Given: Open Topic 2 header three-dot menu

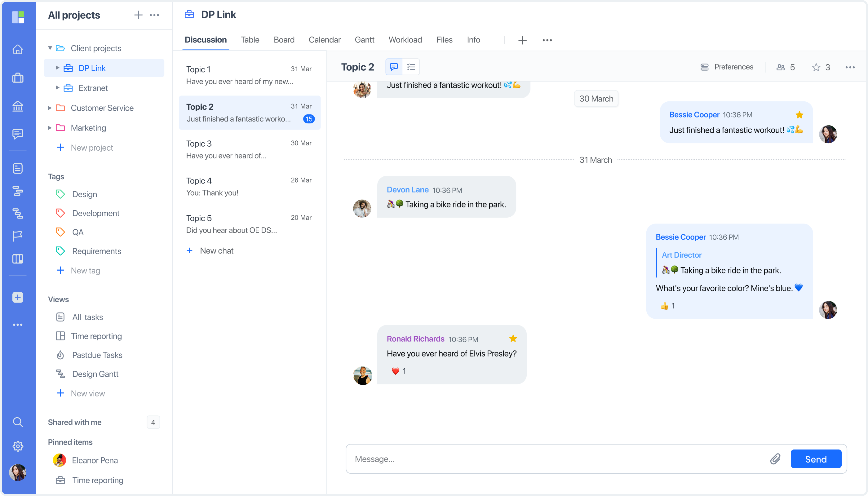Looking at the screenshot, I should click(x=850, y=68).
